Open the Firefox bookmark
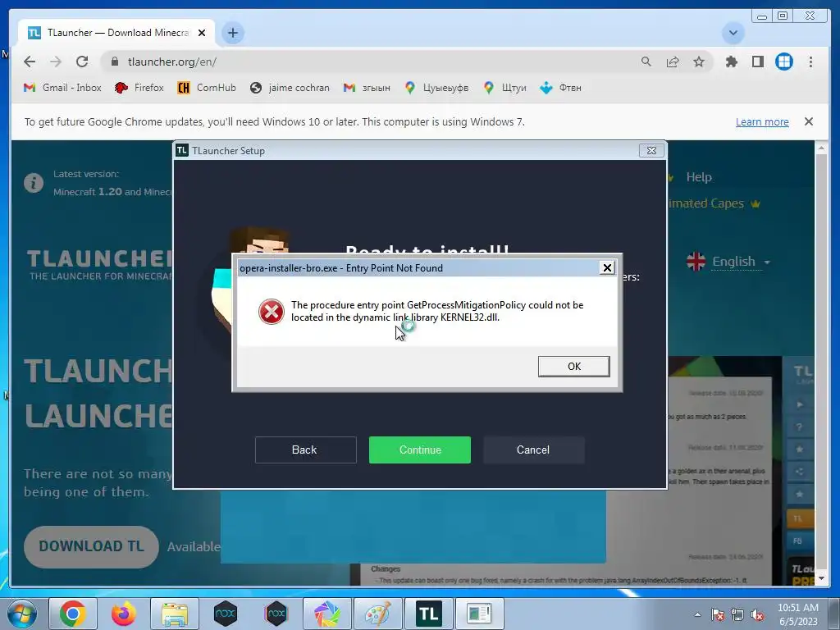The image size is (840, 630). click(x=139, y=87)
